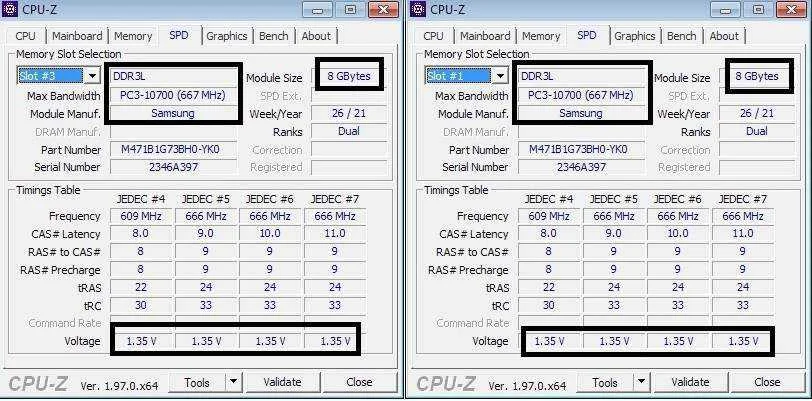812x401 pixels.
Task: Maximize the left CPU-Z window
Action: pyautogui.click(x=351, y=10)
